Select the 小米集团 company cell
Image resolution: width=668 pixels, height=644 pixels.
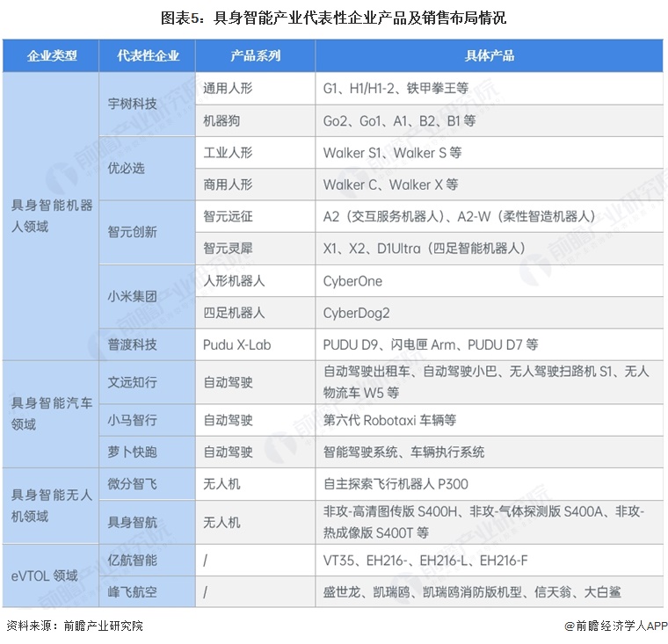coord(148,296)
